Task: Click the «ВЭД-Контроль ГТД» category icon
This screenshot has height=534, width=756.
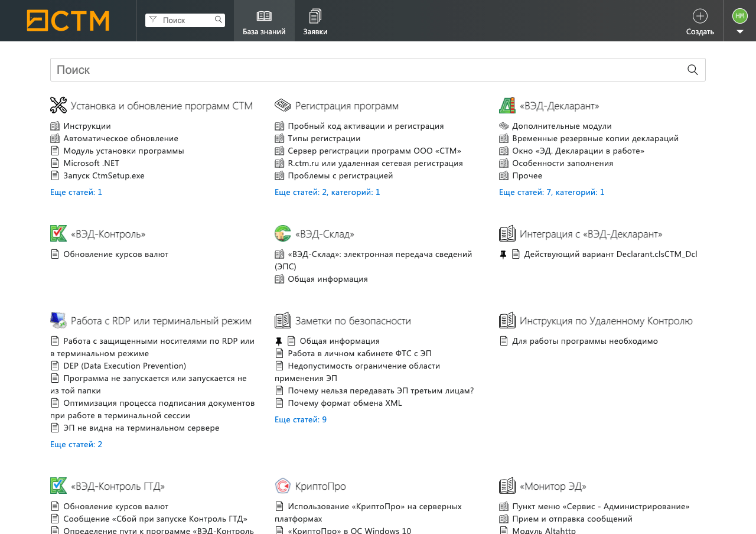Action: tap(58, 486)
